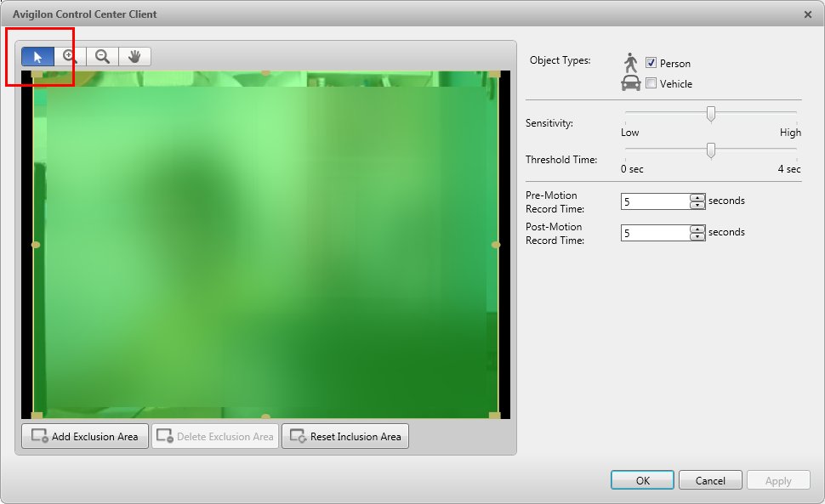This screenshot has width=825, height=504.
Task: Adjust the Sensitivity slider handle
Action: click(x=711, y=113)
